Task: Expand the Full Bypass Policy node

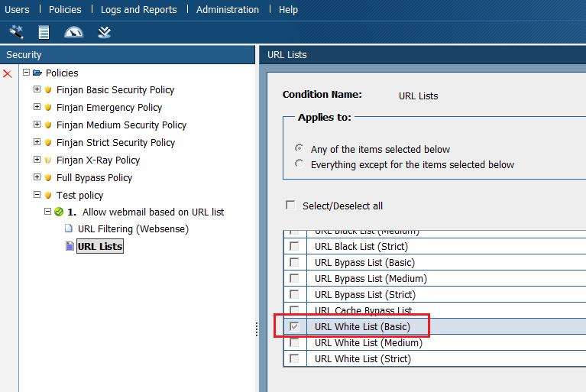Action: tap(37, 178)
